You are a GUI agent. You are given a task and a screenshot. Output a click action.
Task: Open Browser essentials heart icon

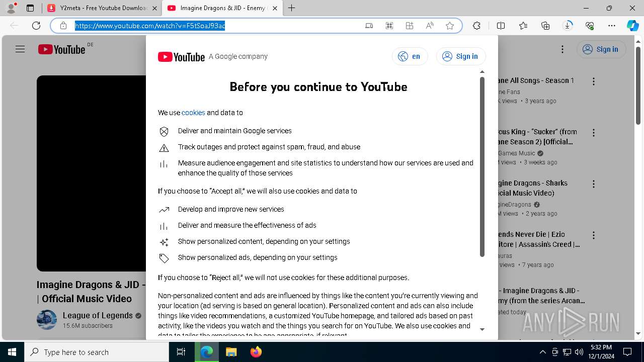[590, 26]
